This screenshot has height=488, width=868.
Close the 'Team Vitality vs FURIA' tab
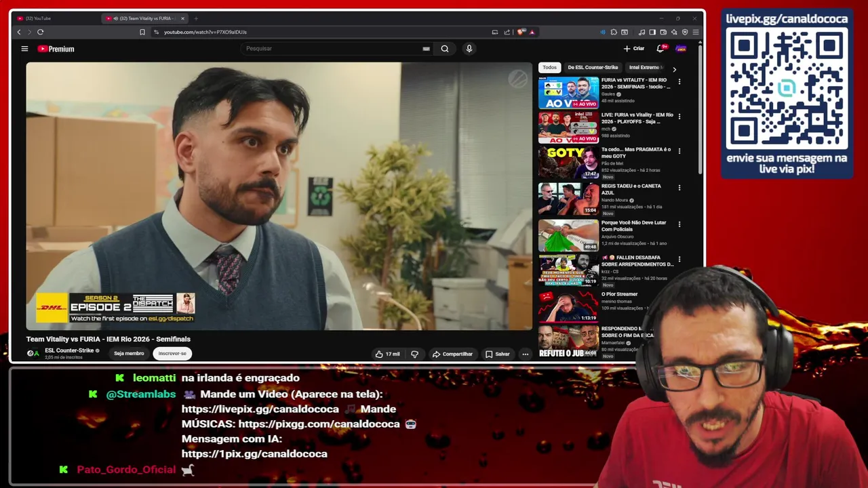click(x=182, y=18)
